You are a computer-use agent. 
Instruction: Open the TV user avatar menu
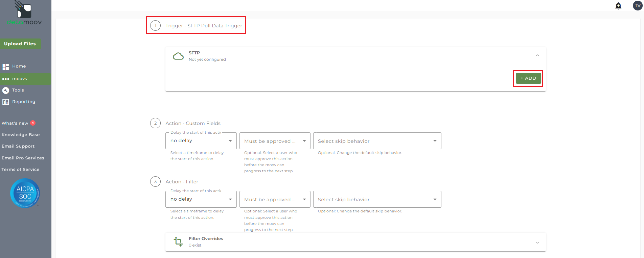[638, 6]
